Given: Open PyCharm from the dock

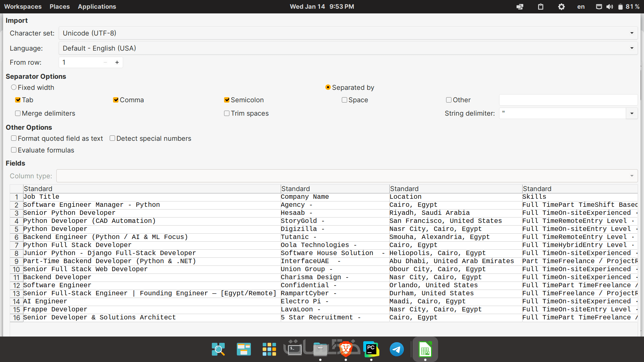Looking at the screenshot, I should click(x=371, y=350).
